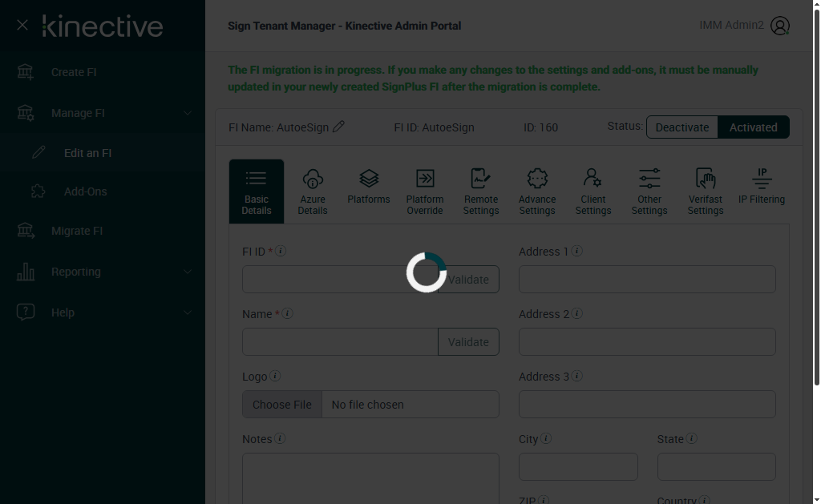This screenshot has width=821, height=504.
Task: Open the Other Settings tab
Action: click(649, 192)
